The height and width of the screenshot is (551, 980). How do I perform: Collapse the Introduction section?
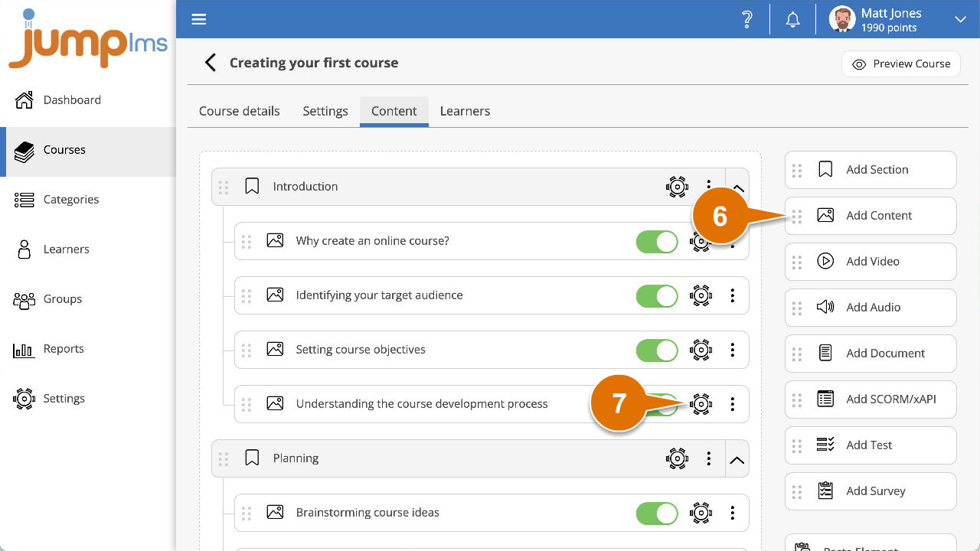737,187
